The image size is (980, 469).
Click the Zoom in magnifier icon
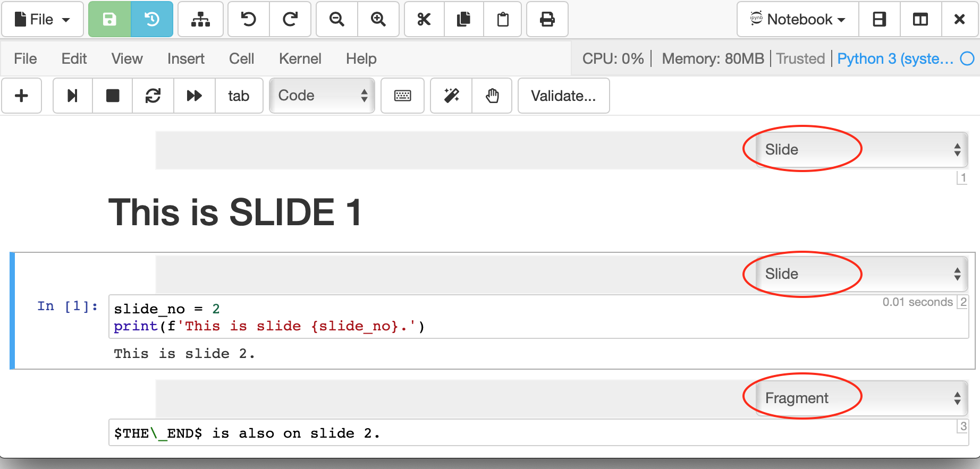tap(378, 20)
